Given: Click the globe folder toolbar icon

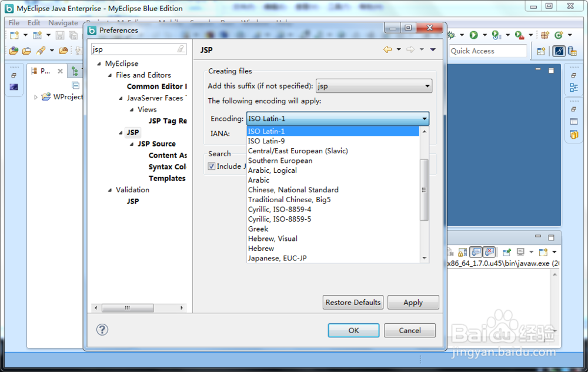Looking at the screenshot, I should click(14, 51).
